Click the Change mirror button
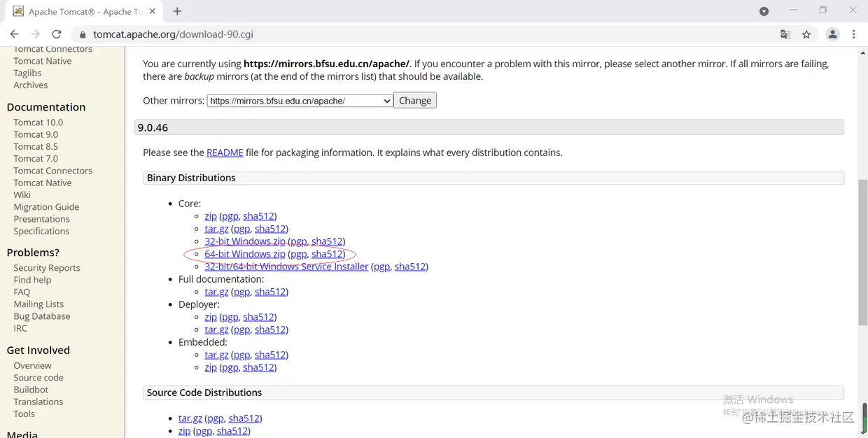The height and width of the screenshot is (438, 868). pos(415,100)
